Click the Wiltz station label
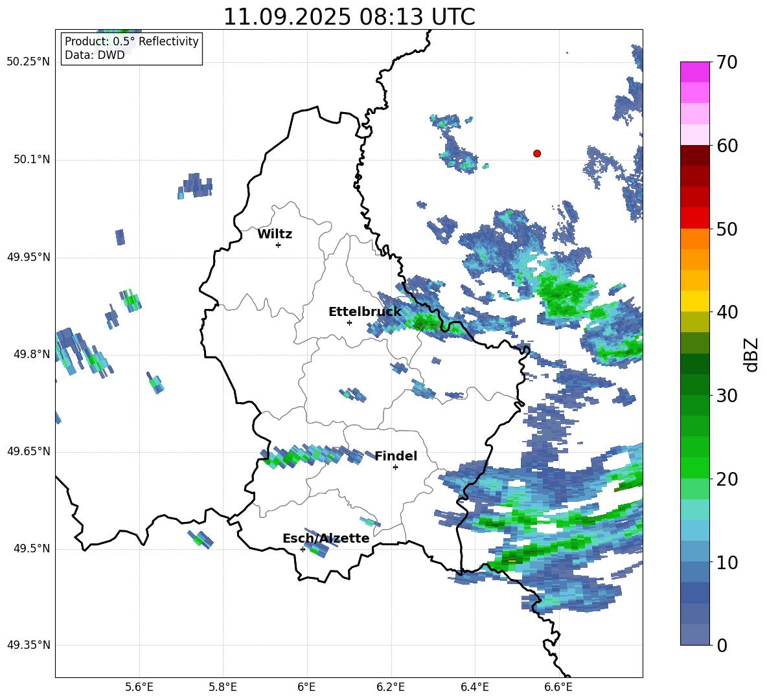The height and width of the screenshot is (700, 767). pos(275,234)
